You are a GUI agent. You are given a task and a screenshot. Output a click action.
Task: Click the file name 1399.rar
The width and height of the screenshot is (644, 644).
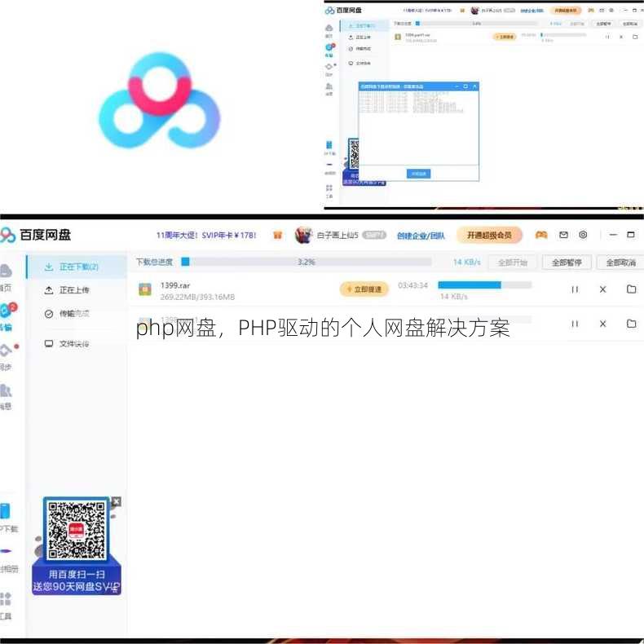[175, 285]
